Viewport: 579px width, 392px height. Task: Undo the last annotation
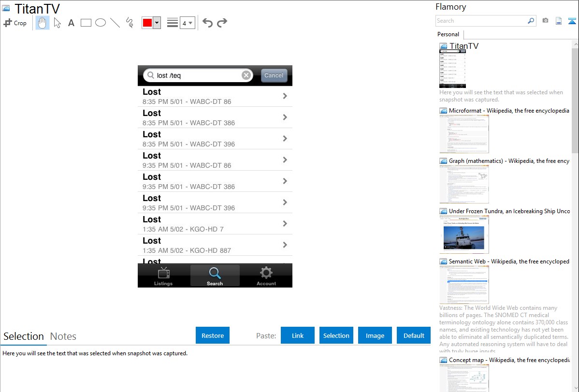(x=207, y=23)
